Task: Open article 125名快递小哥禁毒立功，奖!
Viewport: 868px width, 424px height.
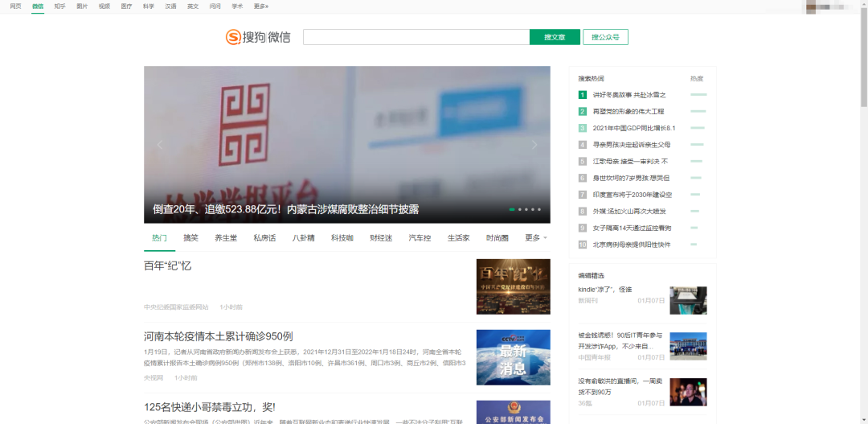Action: (x=210, y=407)
